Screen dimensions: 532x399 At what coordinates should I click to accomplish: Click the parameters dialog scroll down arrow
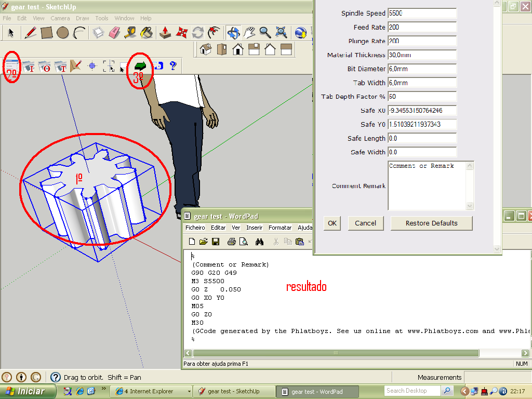[x=497, y=249]
